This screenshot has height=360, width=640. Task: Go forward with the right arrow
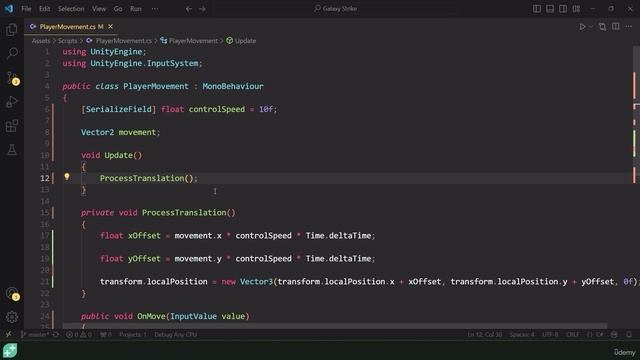tap(202, 9)
